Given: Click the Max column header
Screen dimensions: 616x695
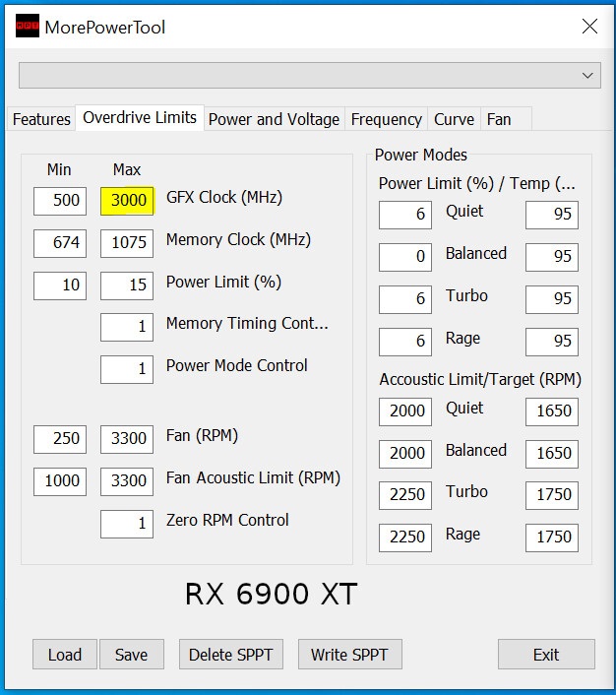Looking at the screenshot, I should coord(127,169).
